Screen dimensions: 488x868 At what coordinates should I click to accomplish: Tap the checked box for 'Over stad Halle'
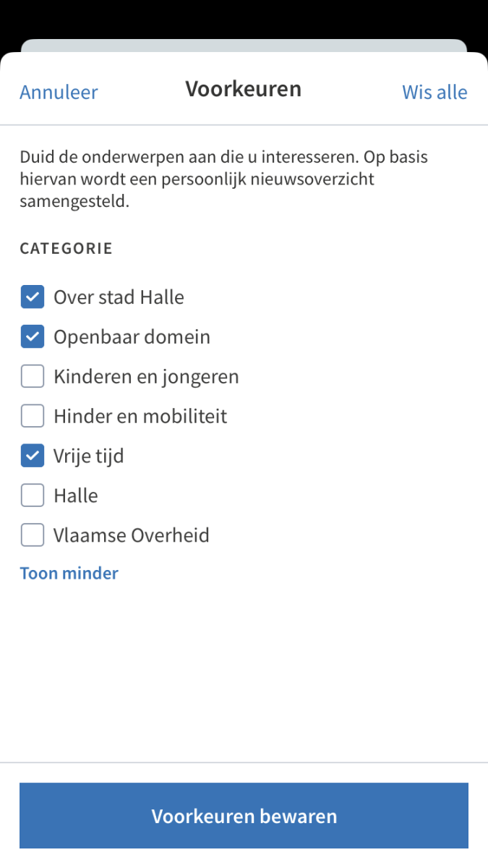click(x=32, y=297)
